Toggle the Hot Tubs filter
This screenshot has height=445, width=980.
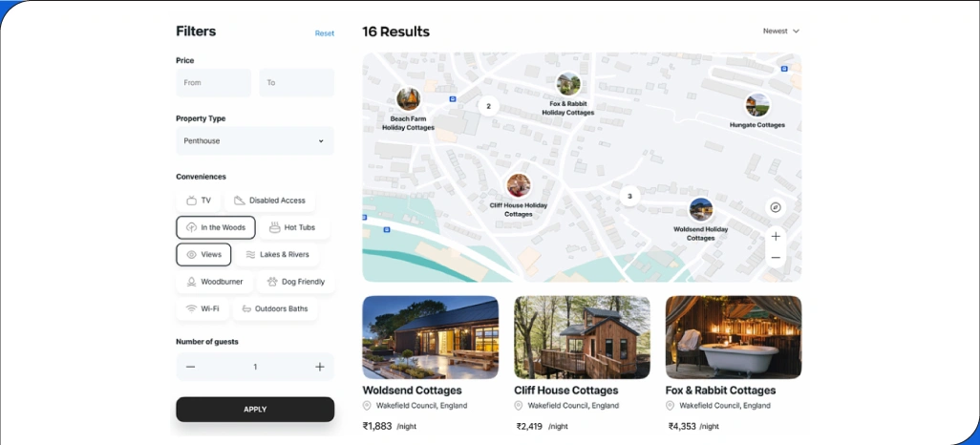[x=294, y=227]
